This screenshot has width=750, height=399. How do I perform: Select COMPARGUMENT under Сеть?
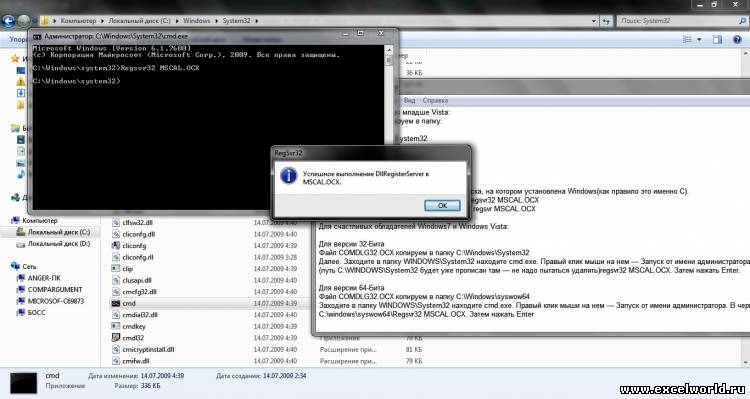click(x=55, y=289)
